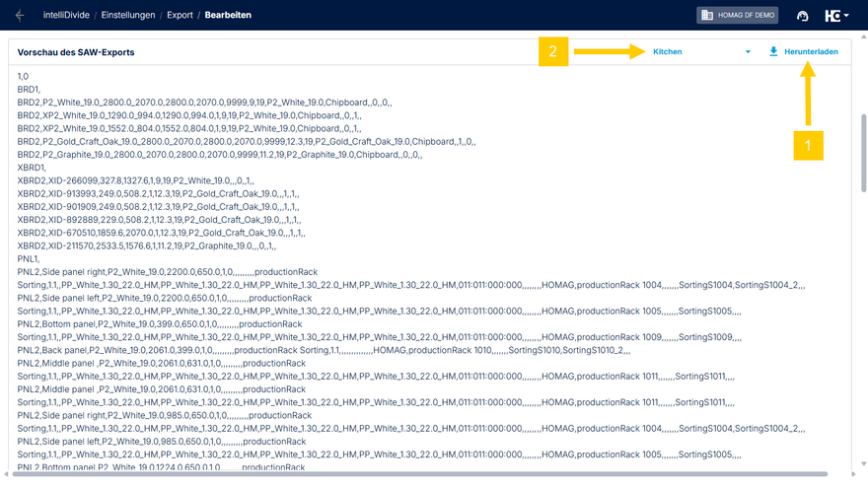Expand the user menu arrow beside HC
Image resolution: width=868 pixels, height=489 pixels.
tap(846, 16)
